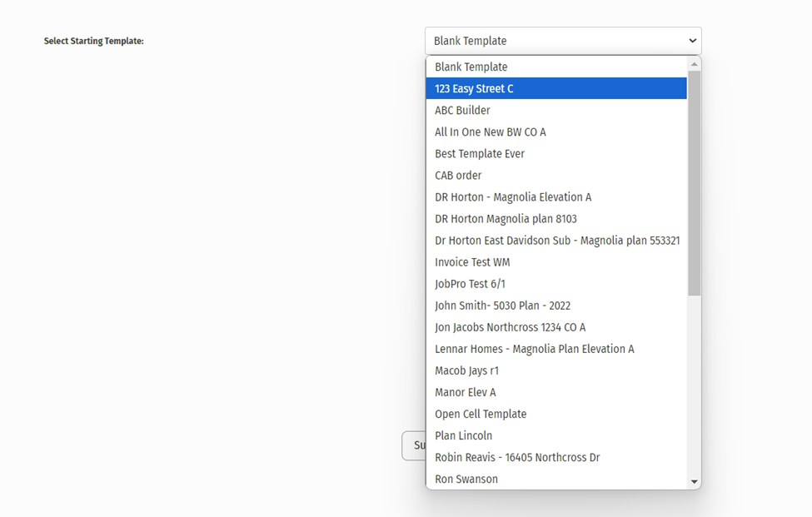812x517 pixels.
Task: Select 'Lennar Homes - Magnolia Plan Elevation A'
Action: 534,348
